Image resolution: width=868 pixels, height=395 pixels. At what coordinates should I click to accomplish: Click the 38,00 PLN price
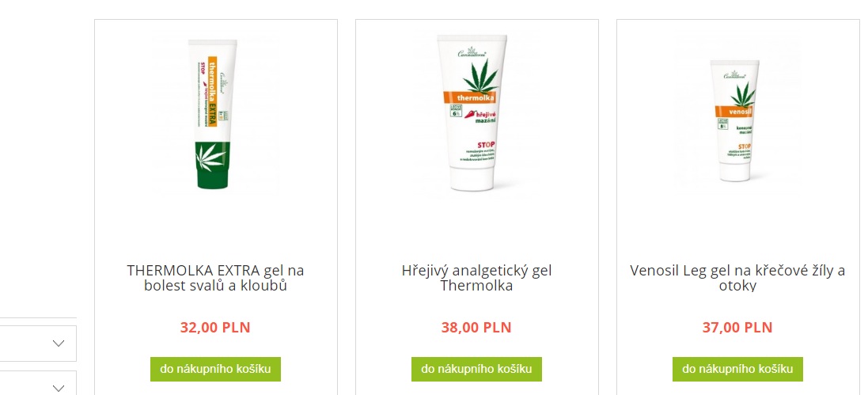(476, 328)
